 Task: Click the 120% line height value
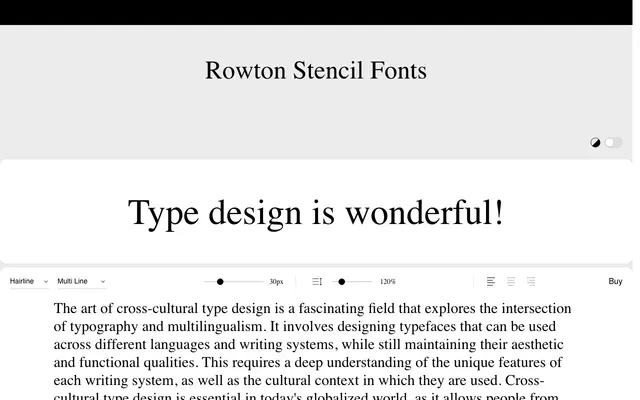tap(388, 282)
